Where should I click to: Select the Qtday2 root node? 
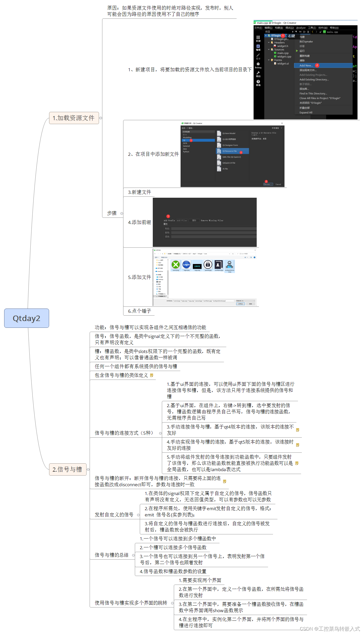[x=27, y=318]
